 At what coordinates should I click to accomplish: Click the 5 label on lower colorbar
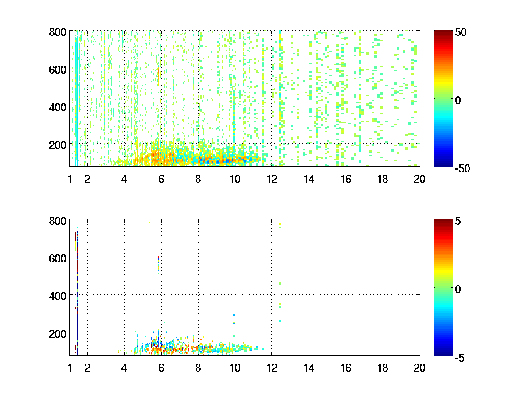point(459,220)
